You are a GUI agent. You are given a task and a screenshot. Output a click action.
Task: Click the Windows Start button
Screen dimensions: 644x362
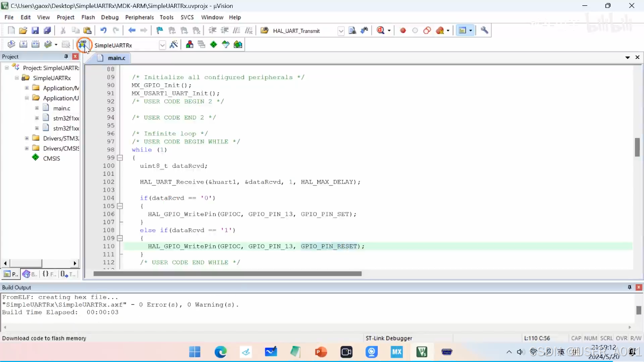pos(195,351)
